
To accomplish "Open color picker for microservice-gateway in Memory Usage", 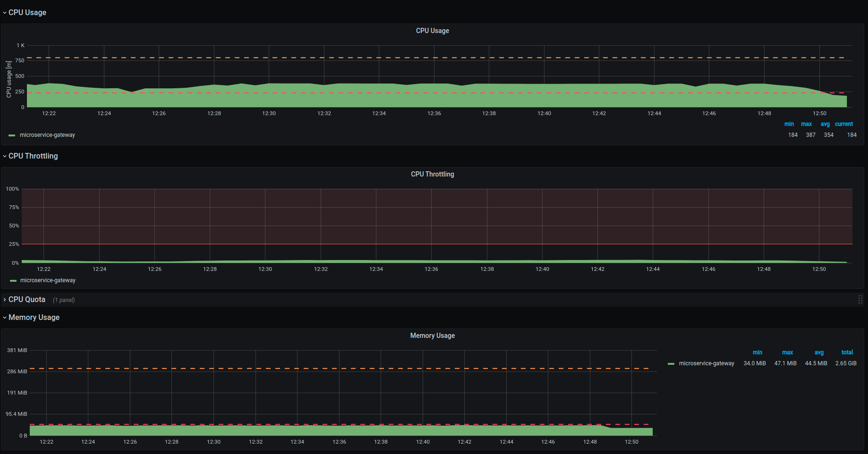I will [671, 363].
